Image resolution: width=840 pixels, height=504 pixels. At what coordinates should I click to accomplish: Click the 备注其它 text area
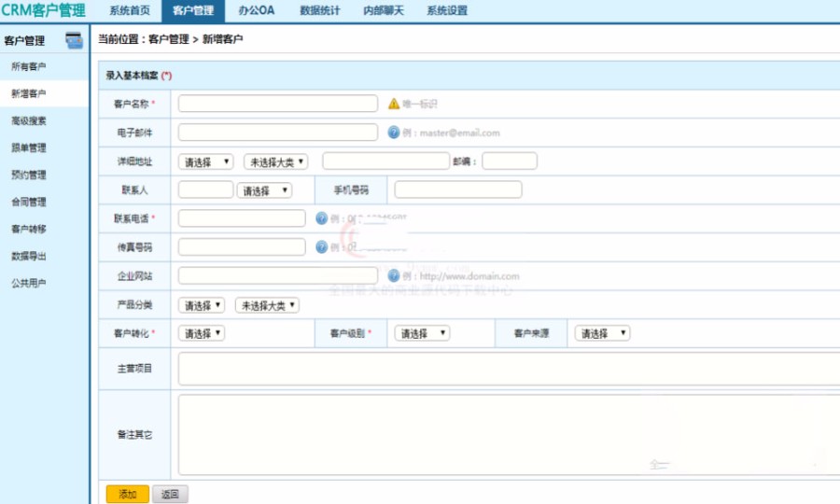click(509, 434)
